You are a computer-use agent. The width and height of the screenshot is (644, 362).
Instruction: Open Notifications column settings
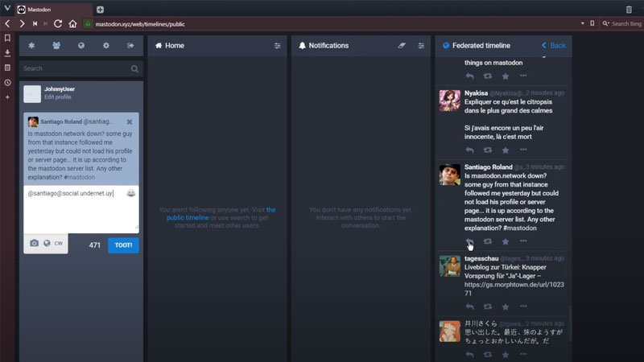(x=421, y=46)
